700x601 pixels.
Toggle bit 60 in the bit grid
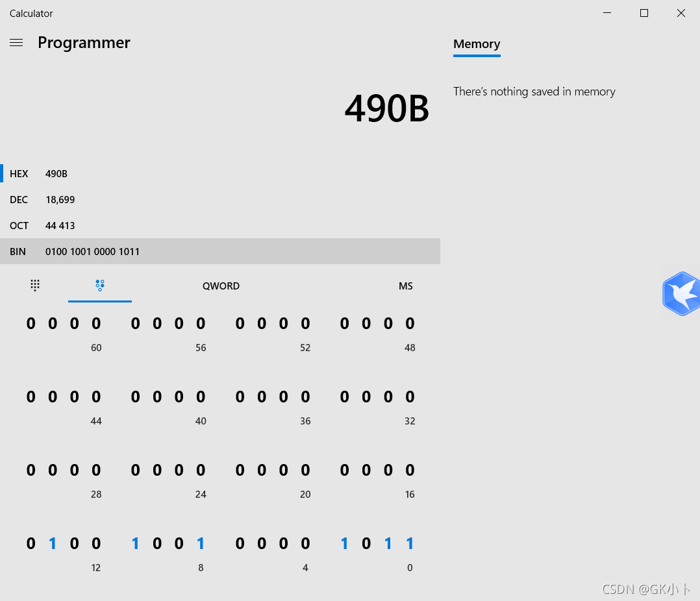click(x=96, y=323)
